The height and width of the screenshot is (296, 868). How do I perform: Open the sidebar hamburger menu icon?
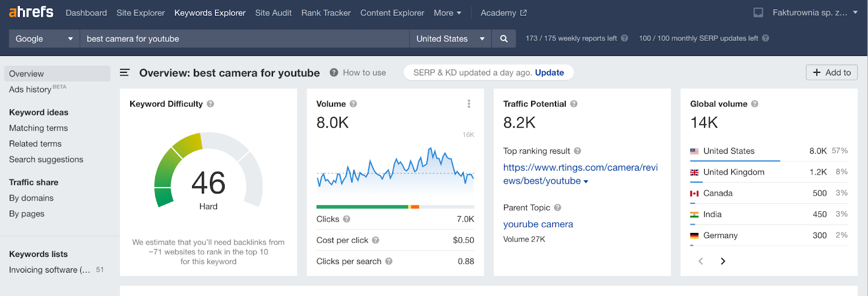(124, 72)
